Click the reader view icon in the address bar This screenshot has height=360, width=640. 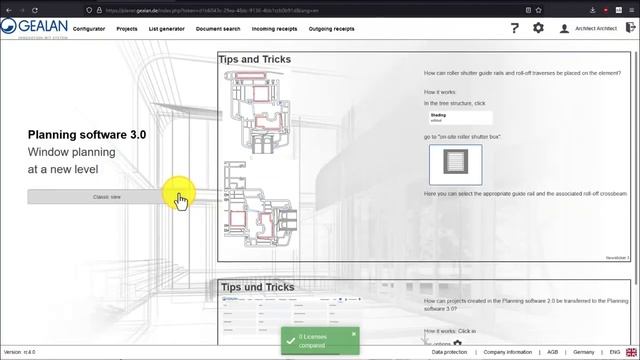[528, 10]
